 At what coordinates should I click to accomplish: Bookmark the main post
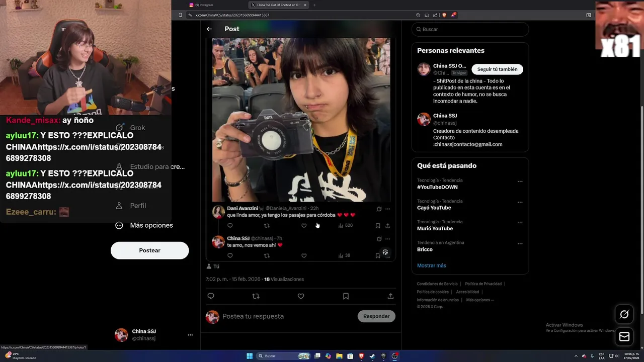tap(346, 296)
